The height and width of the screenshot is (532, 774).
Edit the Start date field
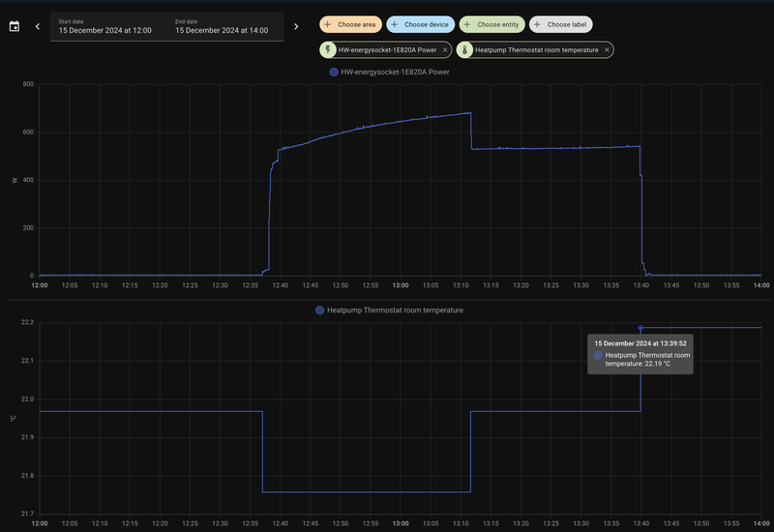[108, 27]
